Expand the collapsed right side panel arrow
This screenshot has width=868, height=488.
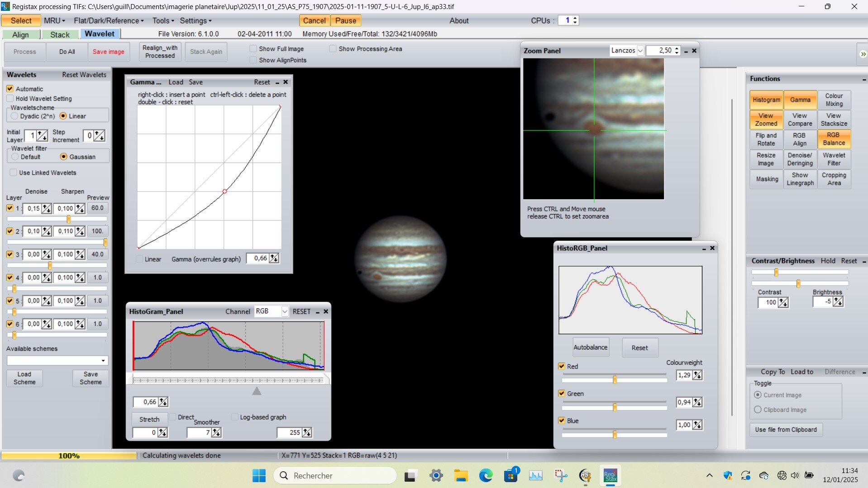point(863,54)
